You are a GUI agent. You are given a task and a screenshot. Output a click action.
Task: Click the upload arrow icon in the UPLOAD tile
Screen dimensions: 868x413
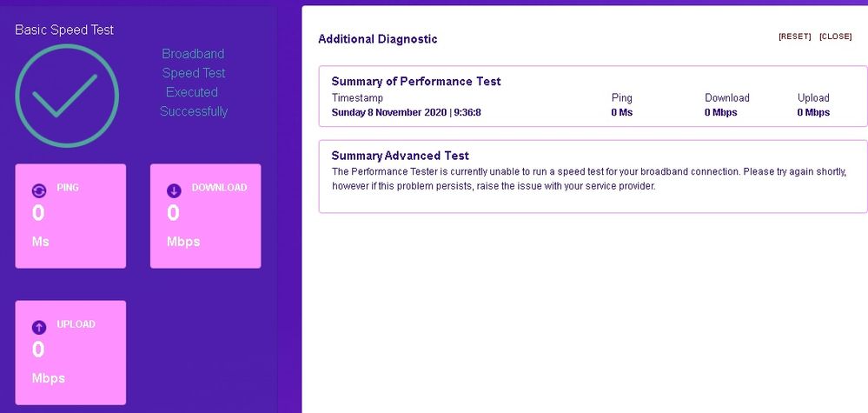[39, 327]
